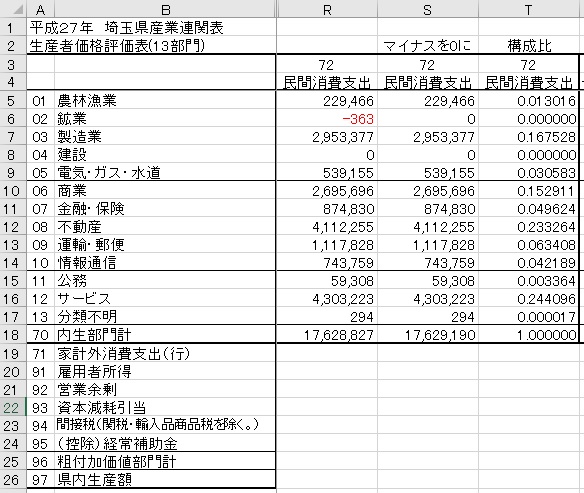Click the 商業 row label
Viewport: 584px width, 493px height.
click(72, 191)
